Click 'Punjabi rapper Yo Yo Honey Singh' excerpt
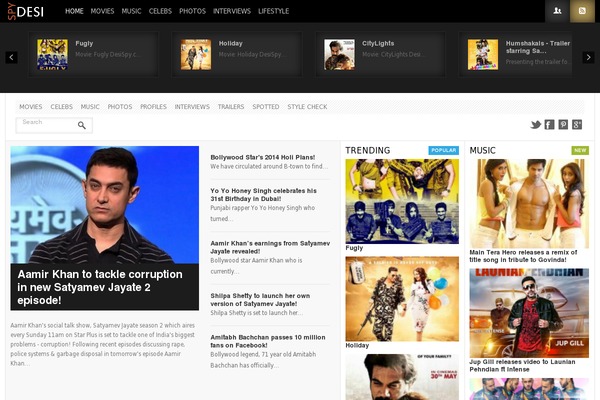Screen dimensions: 600x400 (262, 213)
